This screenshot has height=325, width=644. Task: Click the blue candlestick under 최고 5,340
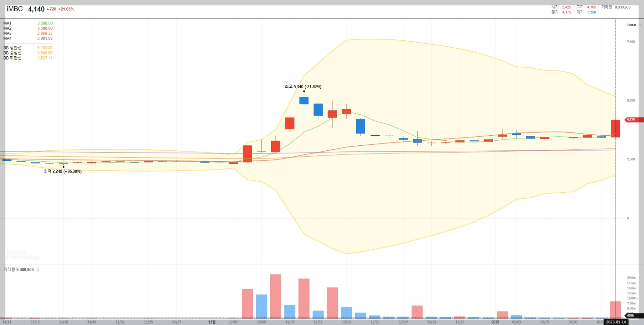point(304,101)
